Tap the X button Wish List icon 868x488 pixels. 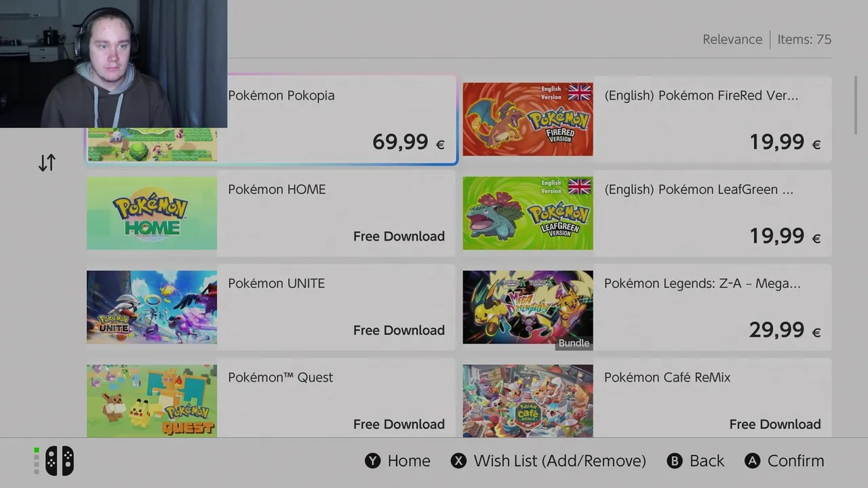click(x=459, y=461)
